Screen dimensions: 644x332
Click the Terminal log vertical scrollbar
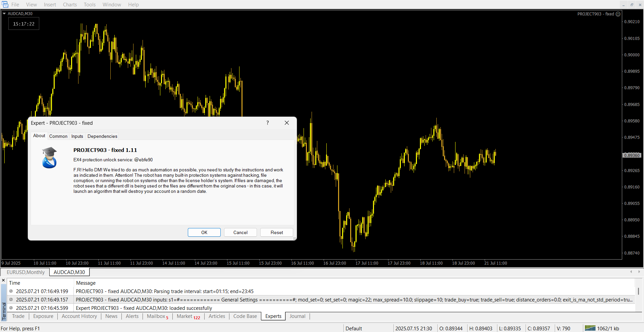click(x=638, y=291)
